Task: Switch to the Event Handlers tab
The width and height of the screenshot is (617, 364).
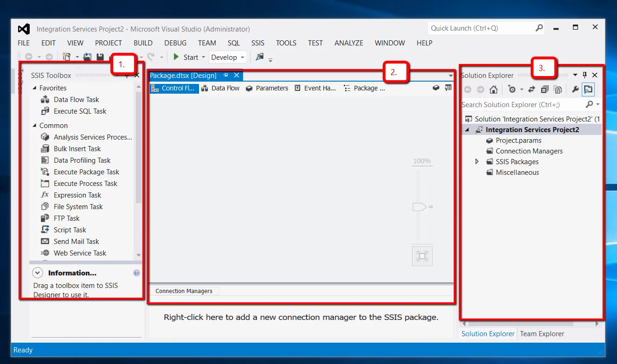Action: [315, 88]
